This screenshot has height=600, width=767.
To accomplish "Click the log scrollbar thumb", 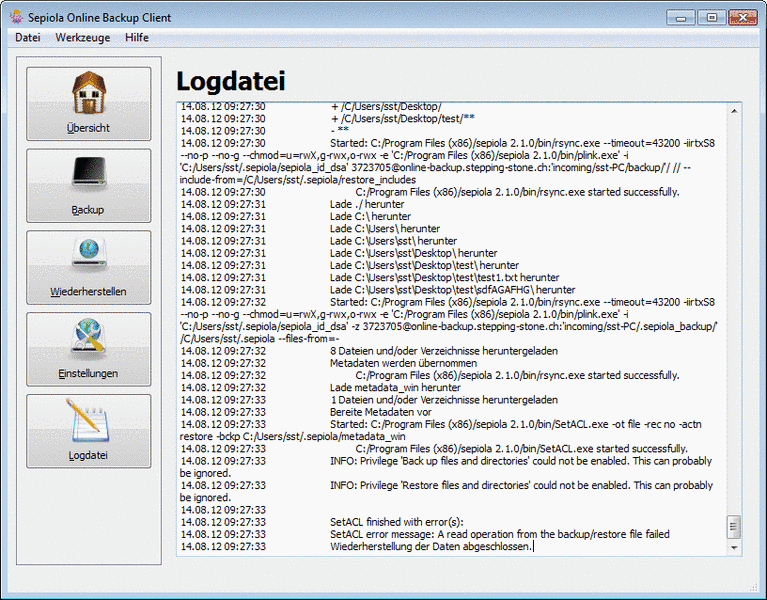I will 733,527.
